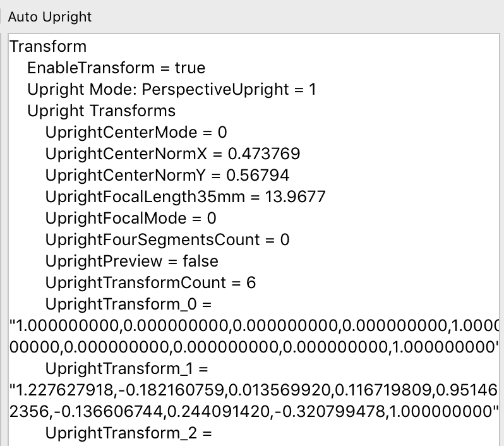Select the UprightTransform_0 label
This screenshot has height=446, width=504.
click(x=128, y=304)
